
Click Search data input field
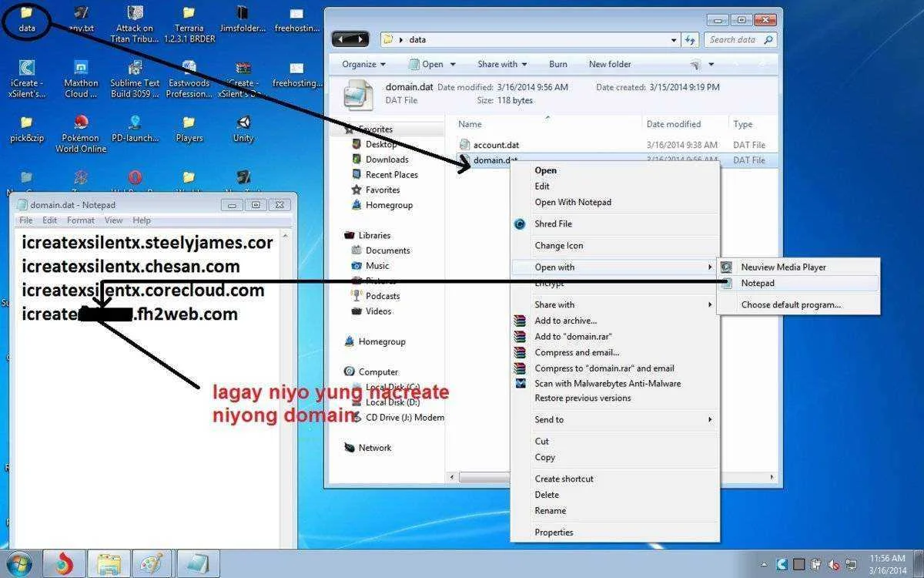(x=741, y=39)
